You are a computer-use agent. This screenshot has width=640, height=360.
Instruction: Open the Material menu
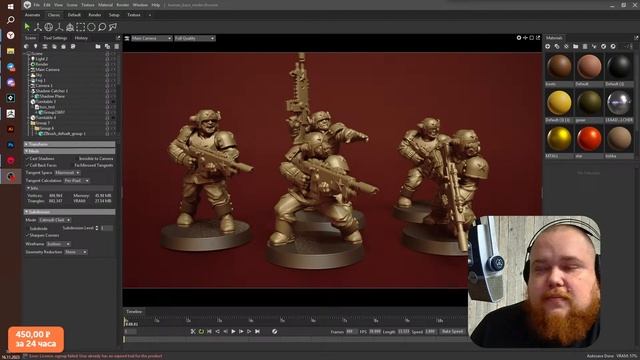105,5
